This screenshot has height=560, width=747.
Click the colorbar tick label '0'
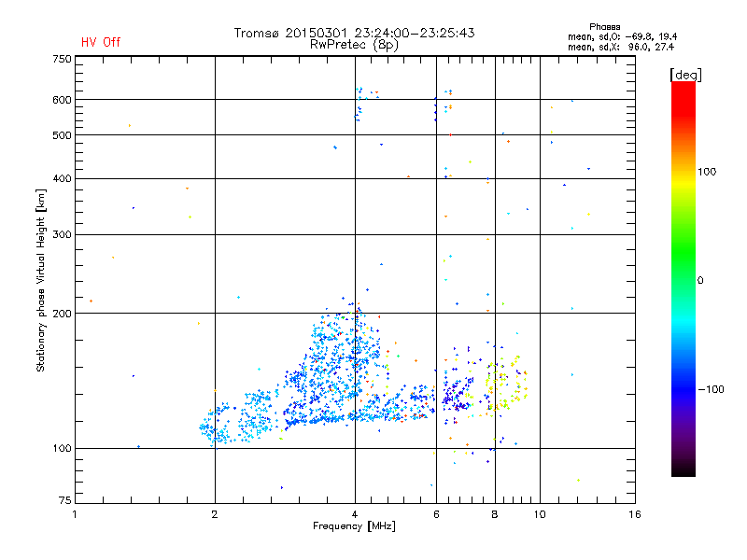(x=700, y=281)
